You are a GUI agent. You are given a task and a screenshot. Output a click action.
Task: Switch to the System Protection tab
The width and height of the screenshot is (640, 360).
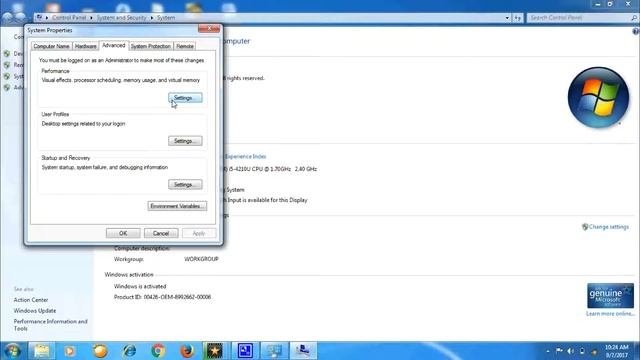(x=151, y=46)
